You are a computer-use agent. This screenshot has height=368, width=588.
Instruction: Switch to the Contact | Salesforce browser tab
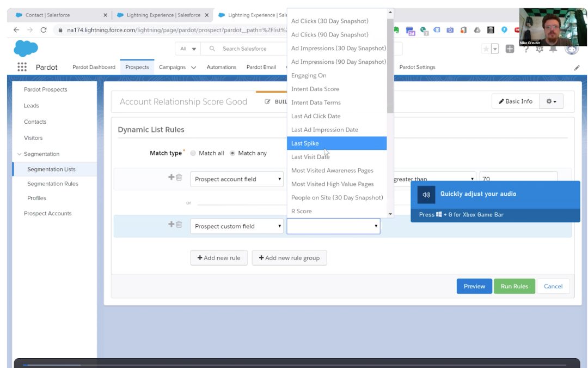[60, 15]
